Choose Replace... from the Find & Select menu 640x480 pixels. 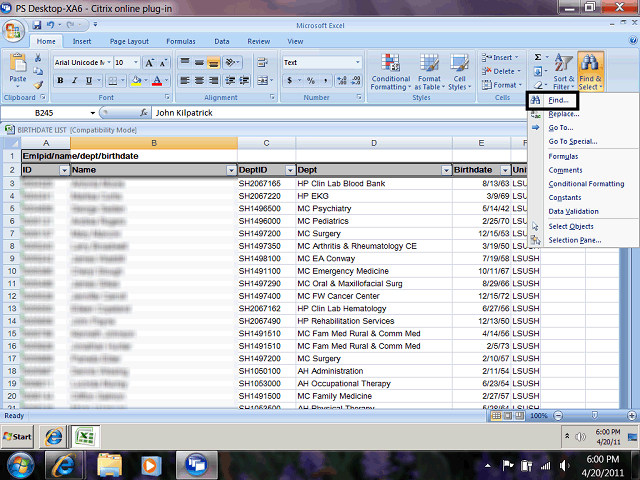(563, 114)
